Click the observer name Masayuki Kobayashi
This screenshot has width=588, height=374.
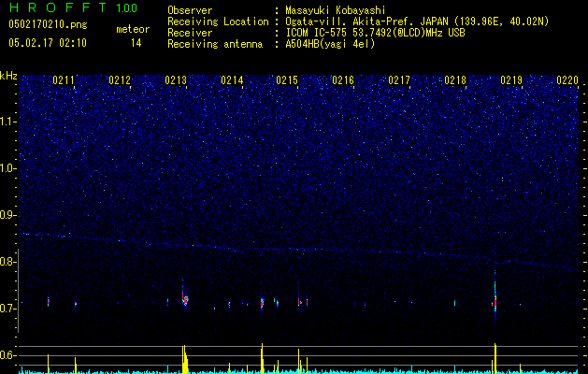point(335,10)
